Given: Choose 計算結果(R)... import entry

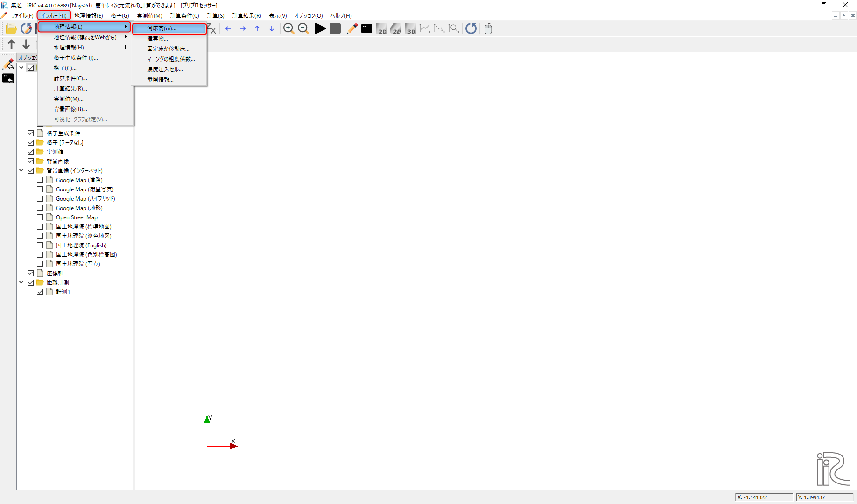Looking at the screenshot, I should tap(86, 89).
